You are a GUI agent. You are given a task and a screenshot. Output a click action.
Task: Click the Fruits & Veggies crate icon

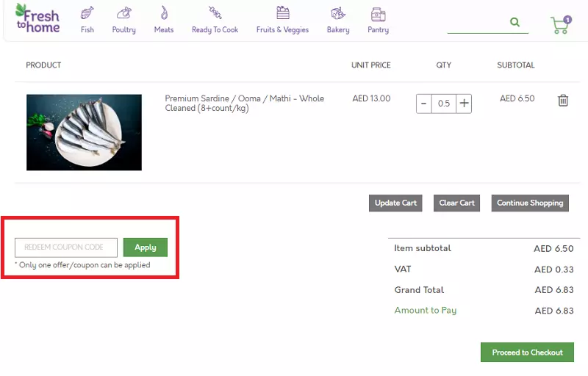tap(283, 12)
